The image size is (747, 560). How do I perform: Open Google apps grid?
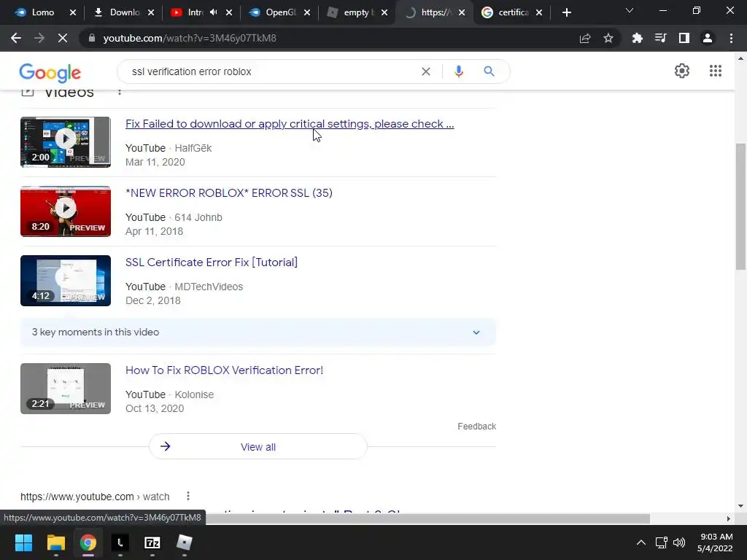(716, 71)
